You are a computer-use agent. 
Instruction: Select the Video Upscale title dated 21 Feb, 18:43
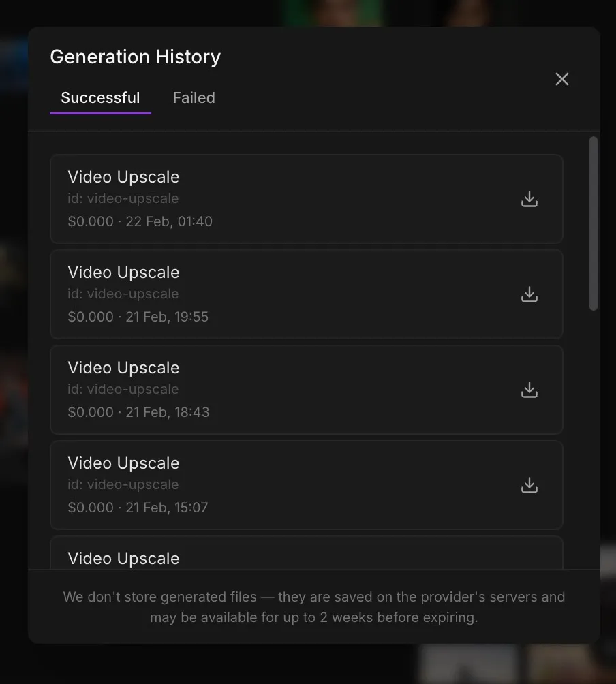(123, 368)
